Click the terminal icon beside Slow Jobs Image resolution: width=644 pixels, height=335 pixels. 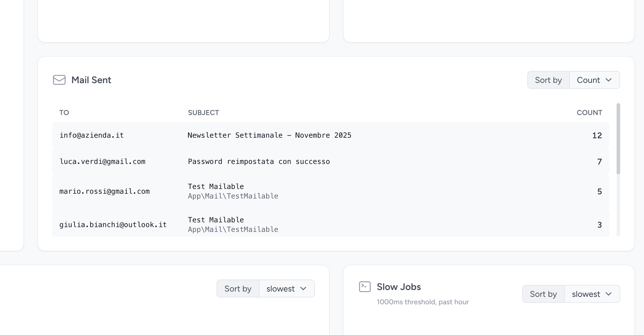click(x=365, y=287)
